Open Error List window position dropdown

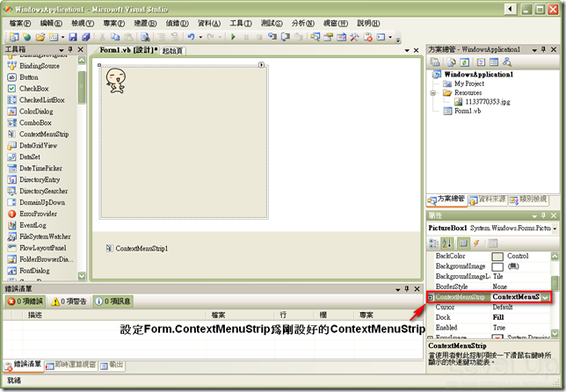398,289
